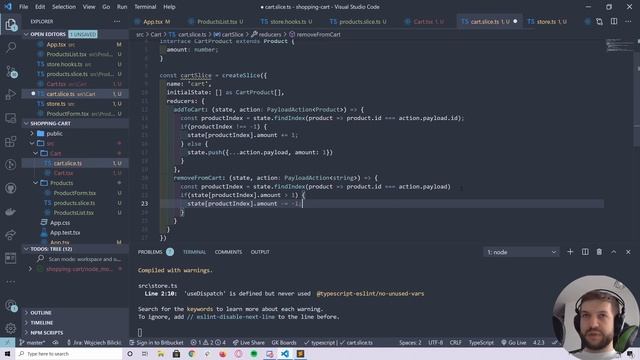The width and height of the screenshot is (640, 360).
Task: Open Live Share view in activity bar
Action: [x=11, y=235]
